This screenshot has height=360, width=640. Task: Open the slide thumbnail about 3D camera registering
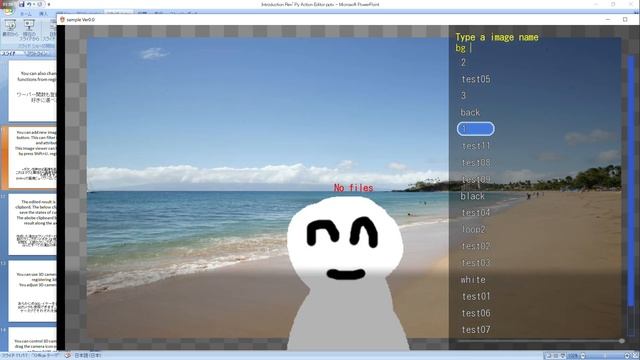(32, 291)
